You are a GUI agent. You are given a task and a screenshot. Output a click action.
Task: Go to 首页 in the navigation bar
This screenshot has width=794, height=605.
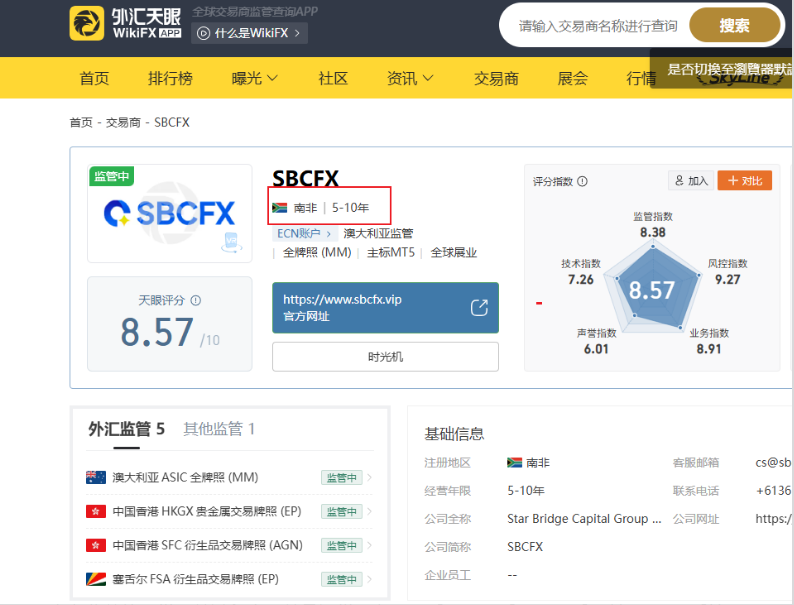coord(94,78)
